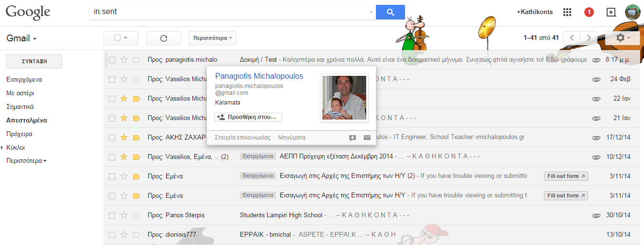Open the settings gear menu

(x=623, y=38)
